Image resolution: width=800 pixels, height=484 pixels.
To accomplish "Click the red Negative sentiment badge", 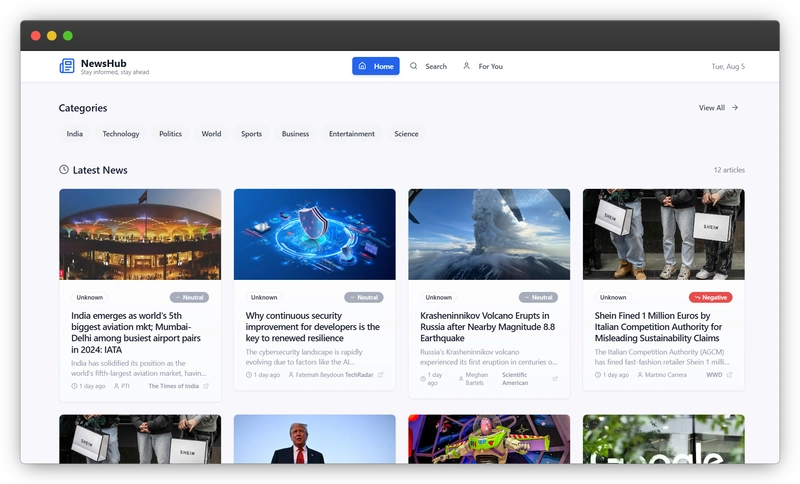I will [711, 297].
